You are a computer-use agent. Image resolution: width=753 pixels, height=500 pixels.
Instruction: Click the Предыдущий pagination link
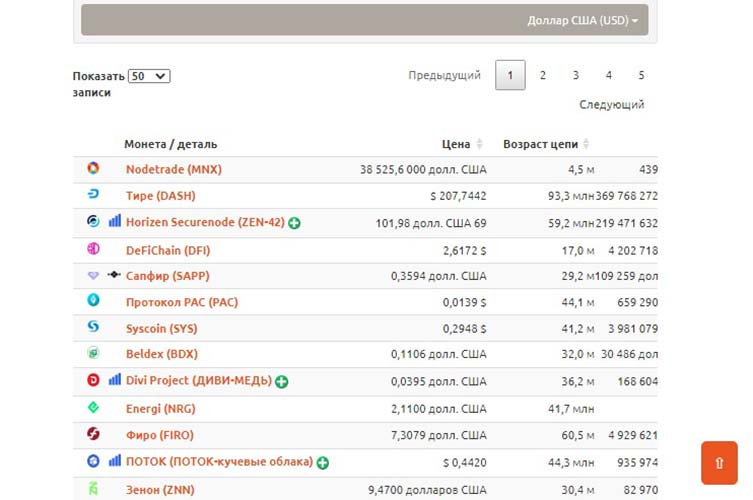444,75
